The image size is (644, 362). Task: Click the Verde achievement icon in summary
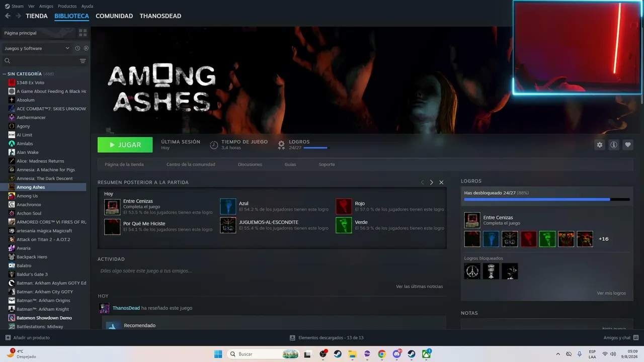(344, 225)
